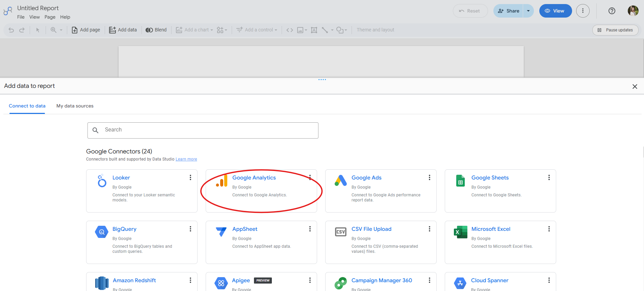
Task: Close the Add data to report panel
Action: pyautogui.click(x=635, y=87)
